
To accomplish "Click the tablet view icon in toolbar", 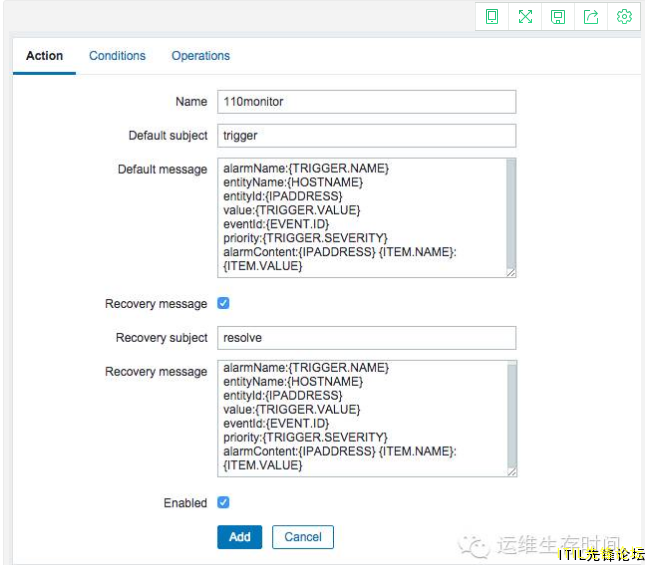I will tap(492, 17).
